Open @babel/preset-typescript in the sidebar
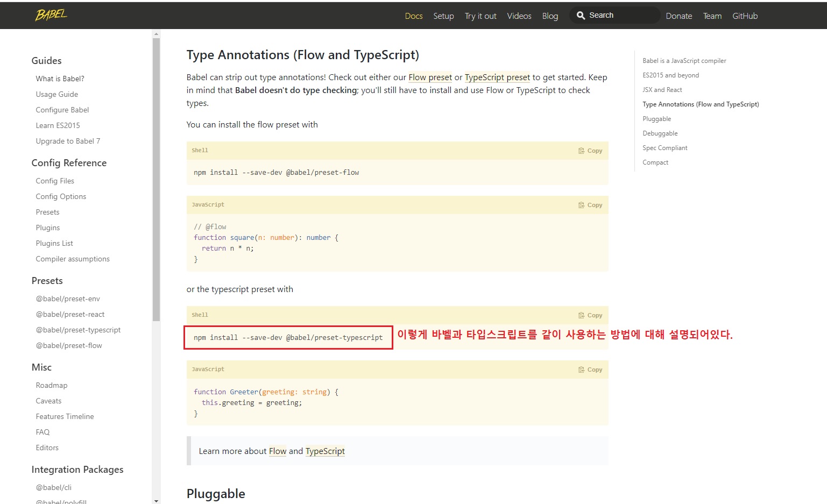Image resolution: width=827 pixels, height=504 pixels. pos(78,330)
